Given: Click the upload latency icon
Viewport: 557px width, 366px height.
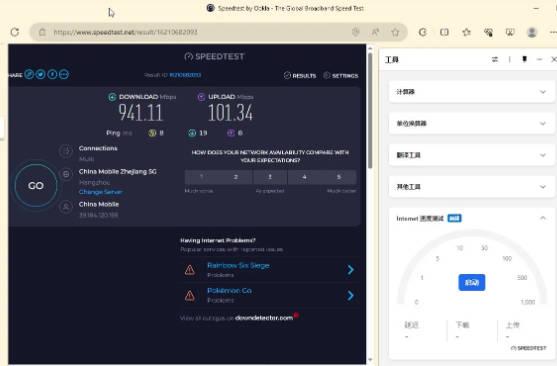Looking at the screenshot, I should 231,133.
